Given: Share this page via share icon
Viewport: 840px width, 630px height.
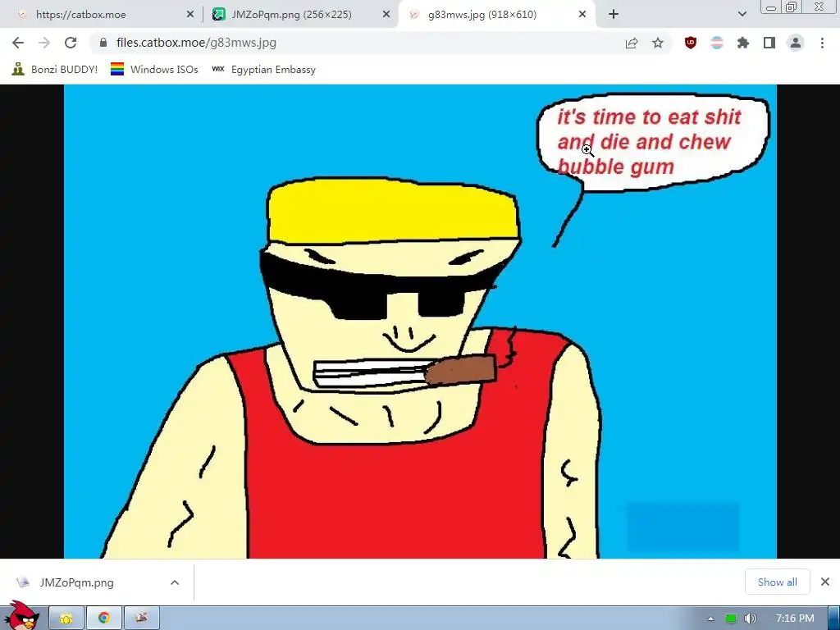Looking at the screenshot, I should (632, 43).
